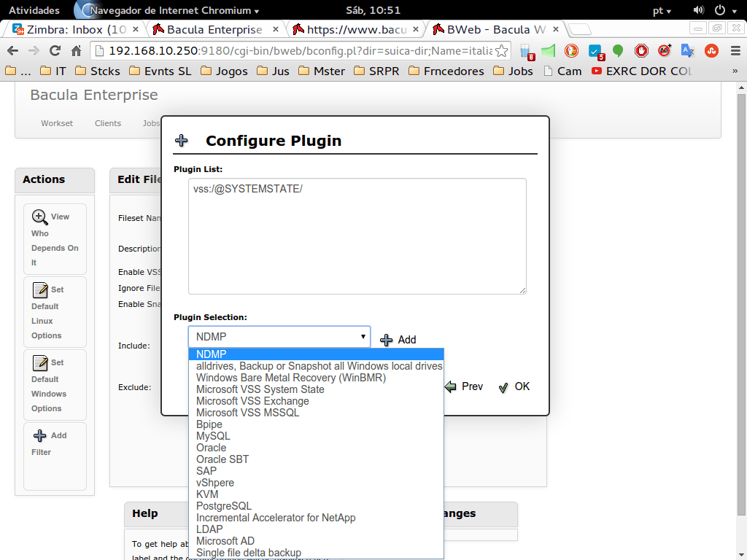Click the red stop-hand adblock extension
This screenshot has height=560, width=747.
(x=641, y=50)
